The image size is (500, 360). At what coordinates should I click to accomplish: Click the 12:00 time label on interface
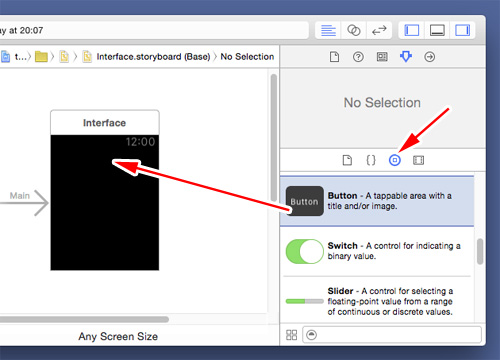(140, 142)
